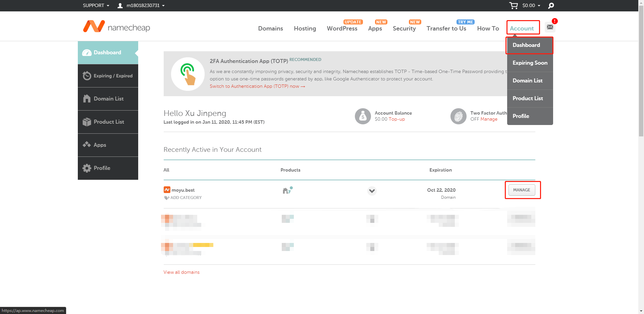This screenshot has width=644, height=314.
Task: Click the sidebar Dashboard gauge icon
Action: [x=87, y=53]
